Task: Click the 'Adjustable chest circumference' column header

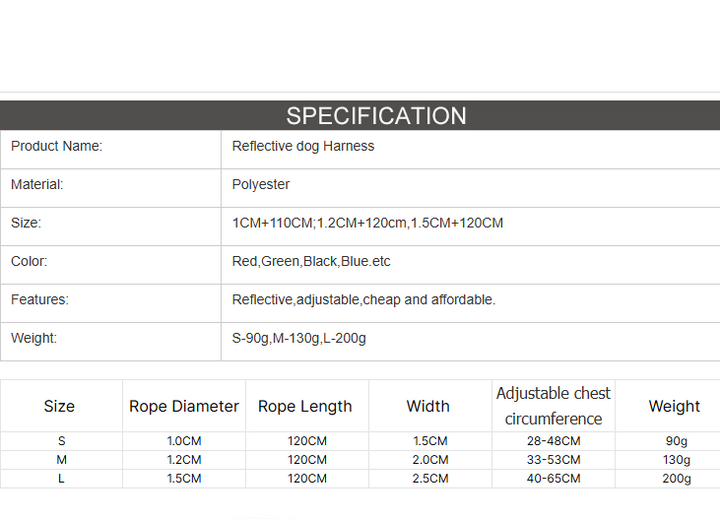Action: click(553, 406)
